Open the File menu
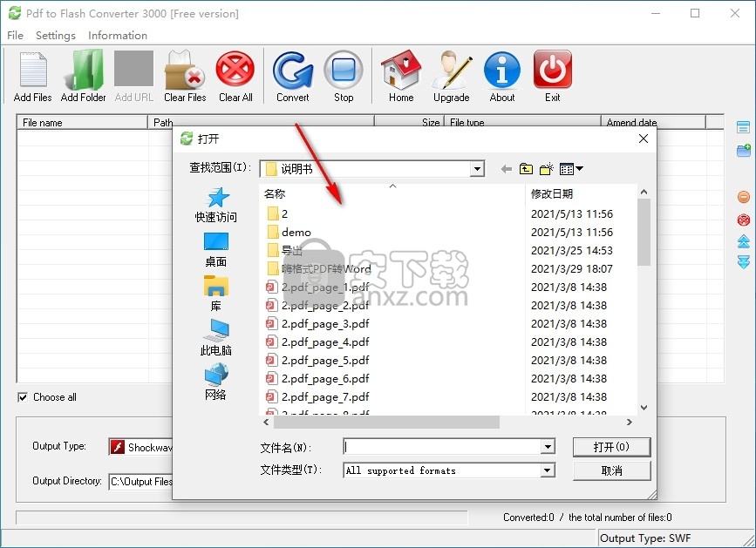 tap(15, 35)
